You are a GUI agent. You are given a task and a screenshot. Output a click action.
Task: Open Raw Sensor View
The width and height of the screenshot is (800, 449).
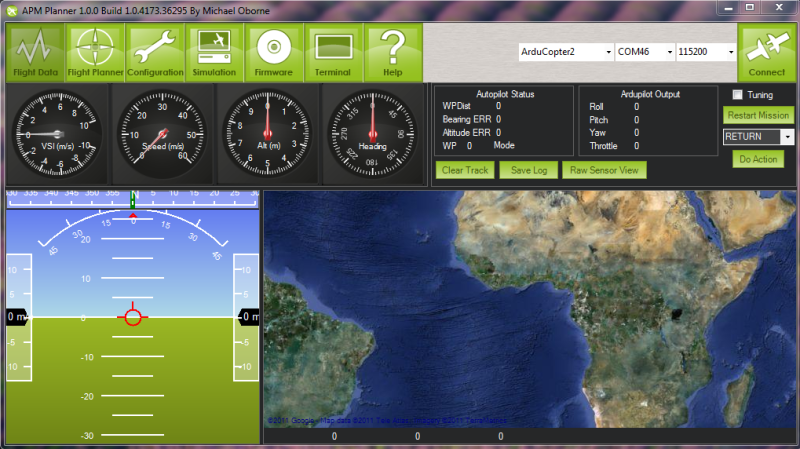pyautogui.click(x=604, y=170)
